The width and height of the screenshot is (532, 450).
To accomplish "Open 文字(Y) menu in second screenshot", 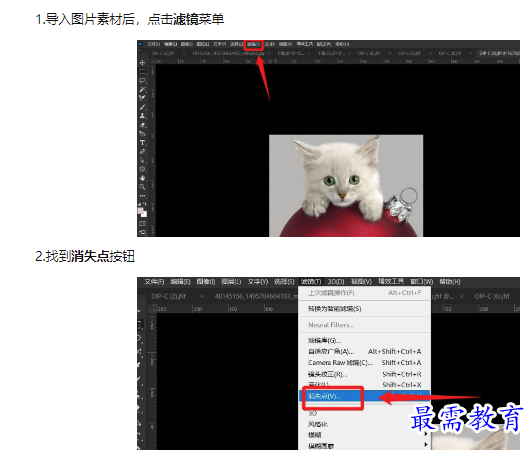I will point(258,282).
